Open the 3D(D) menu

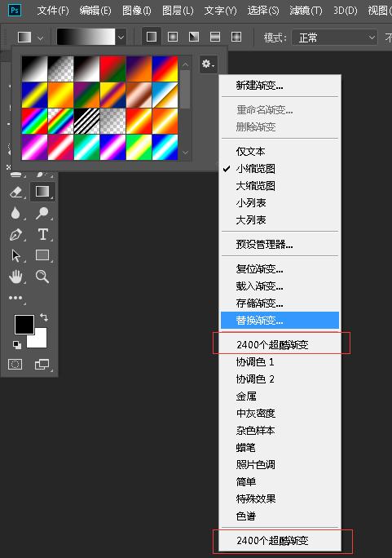pos(345,11)
